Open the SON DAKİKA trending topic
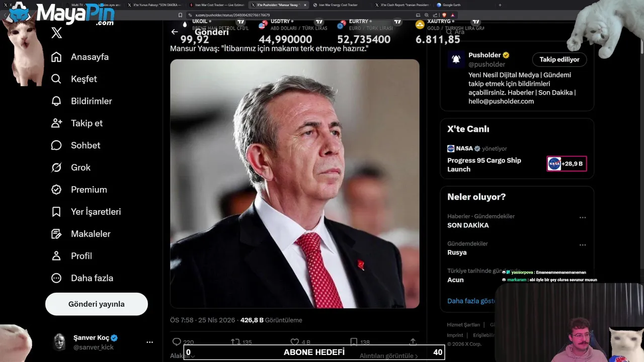The width and height of the screenshot is (644, 362). pos(468,225)
